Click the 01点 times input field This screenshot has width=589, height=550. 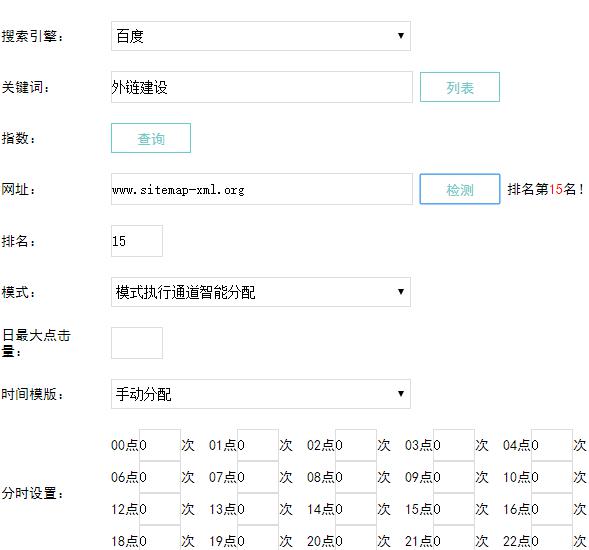[258, 445]
